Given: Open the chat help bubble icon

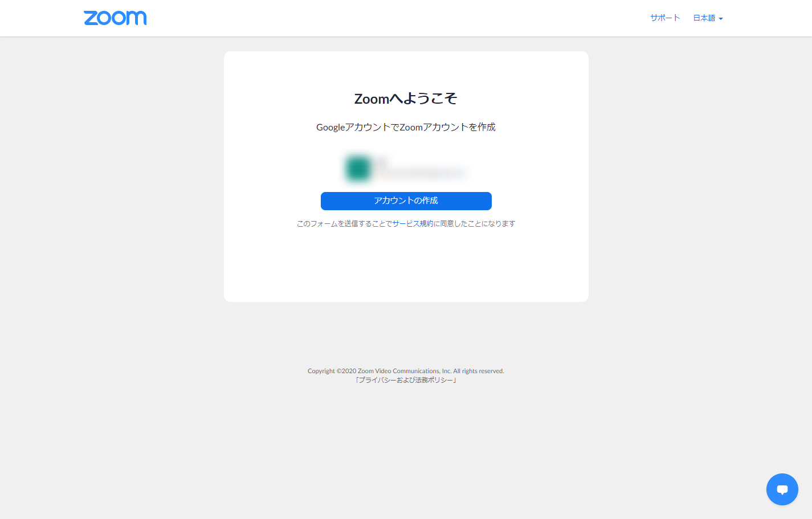Looking at the screenshot, I should click(782, 489).
